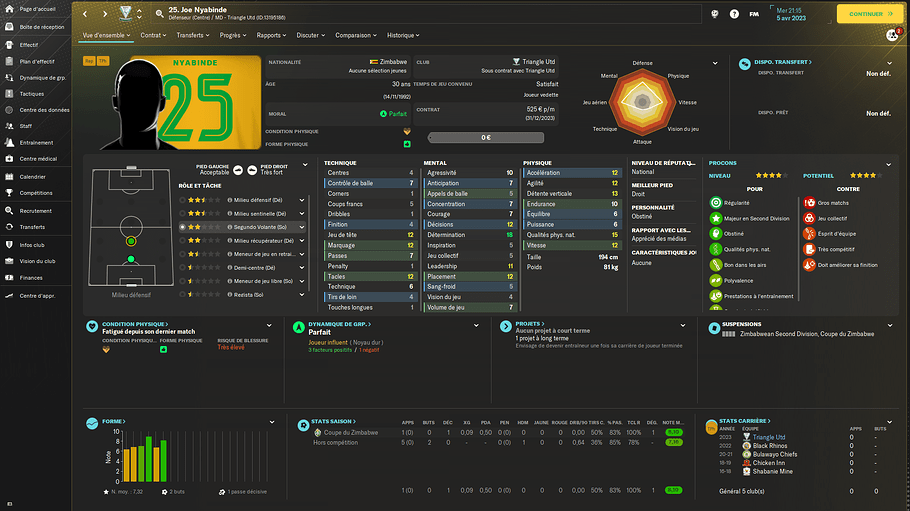Open Recrutement magnifier icon

click(9, 211)
